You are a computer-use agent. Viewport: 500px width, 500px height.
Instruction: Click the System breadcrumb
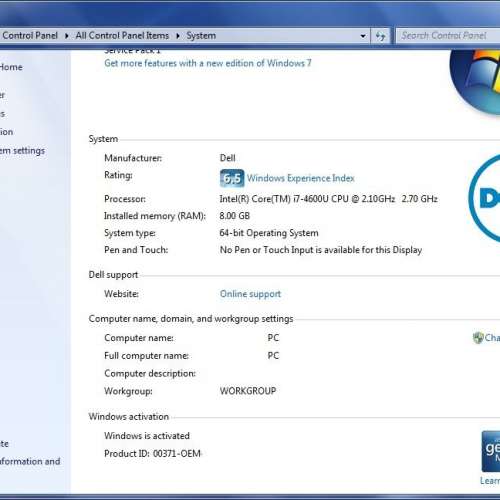point(201,35)
